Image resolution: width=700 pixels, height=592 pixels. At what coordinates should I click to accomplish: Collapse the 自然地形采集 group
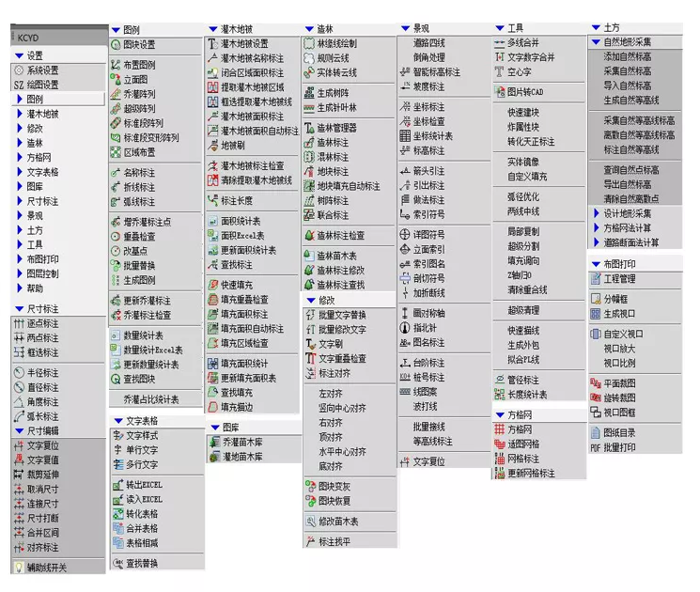(x=596, y=42)
